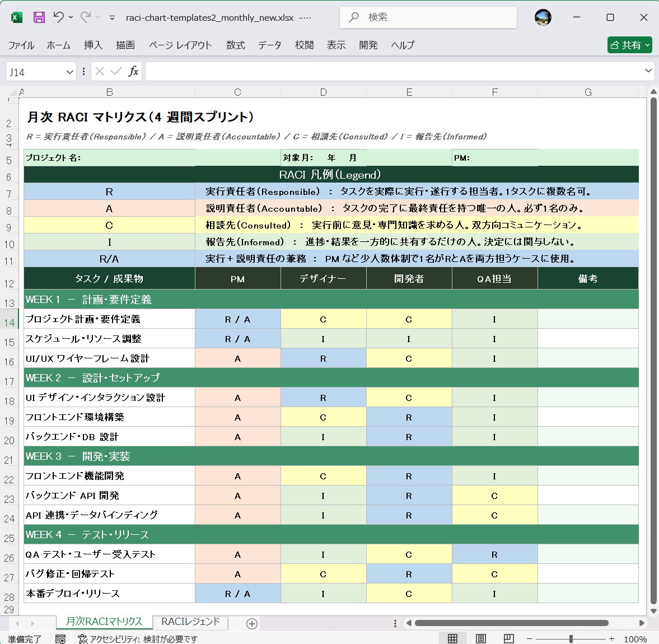The width and height of the screenshot is (659, 644).
Task: Switch to Page Break Preview icon
Action: pos(508,638)
